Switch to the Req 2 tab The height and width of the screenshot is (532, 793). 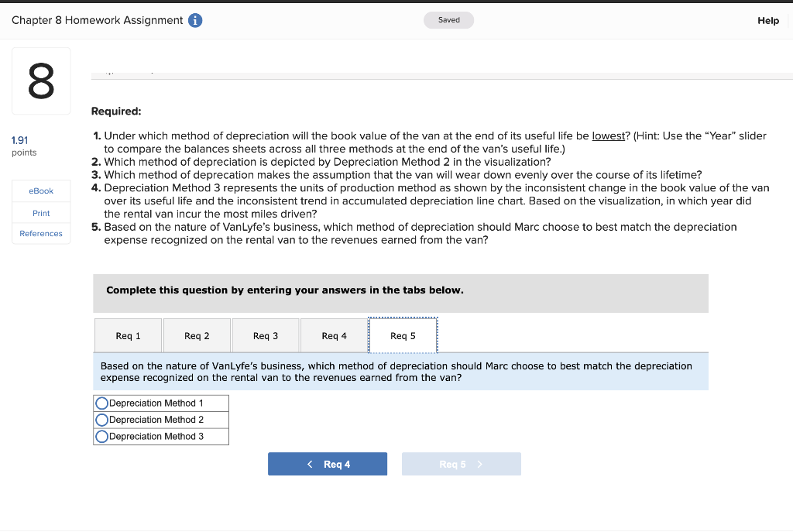pyautogui.click(x=197, y=335)
